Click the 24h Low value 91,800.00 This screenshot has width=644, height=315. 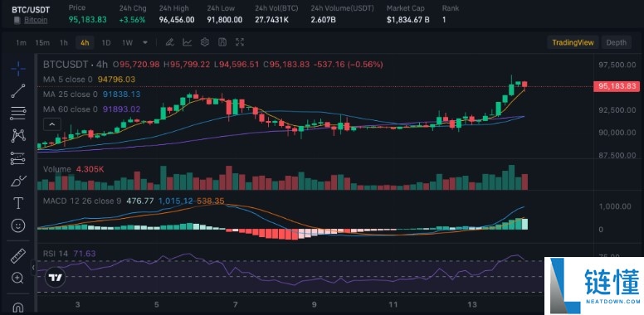point(225,20)
